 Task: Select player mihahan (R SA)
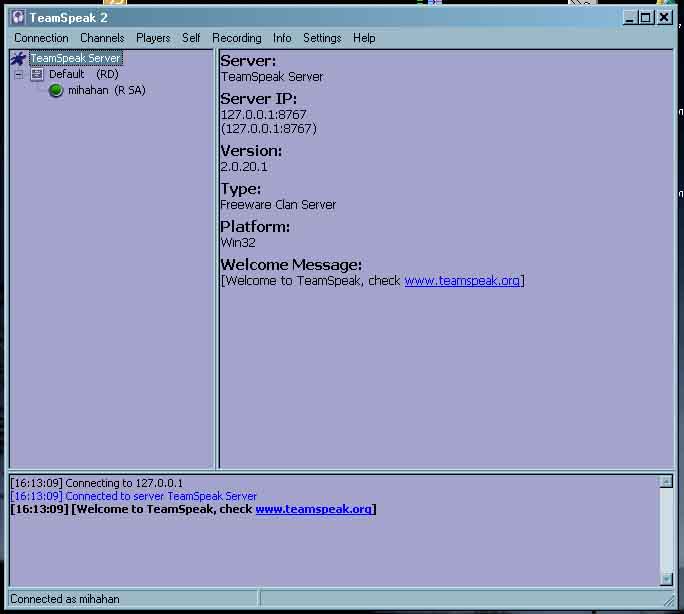coord(106,91)
